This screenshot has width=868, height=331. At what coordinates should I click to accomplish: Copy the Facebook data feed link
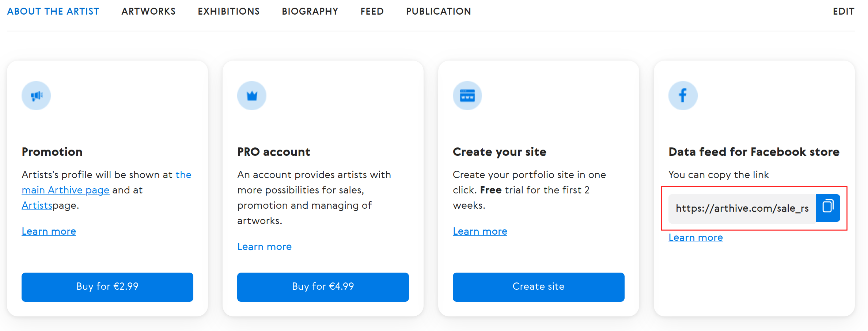tap(828, 208)
